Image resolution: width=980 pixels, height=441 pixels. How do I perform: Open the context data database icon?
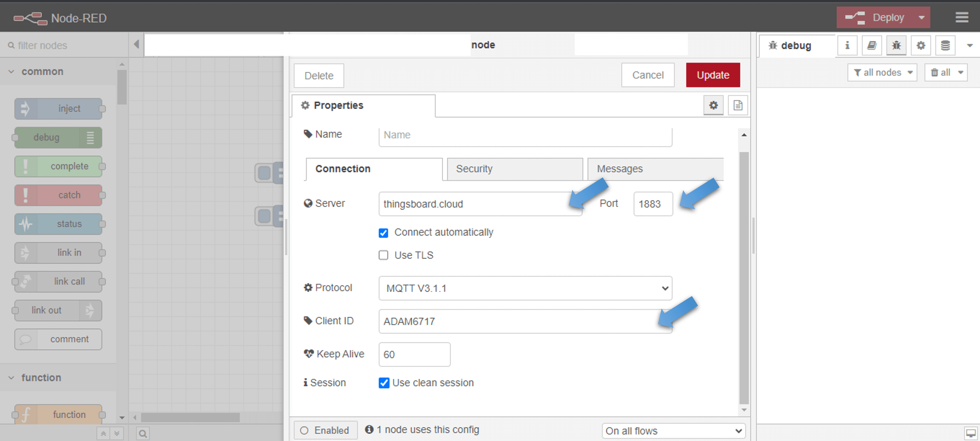(x=945, y=45)
